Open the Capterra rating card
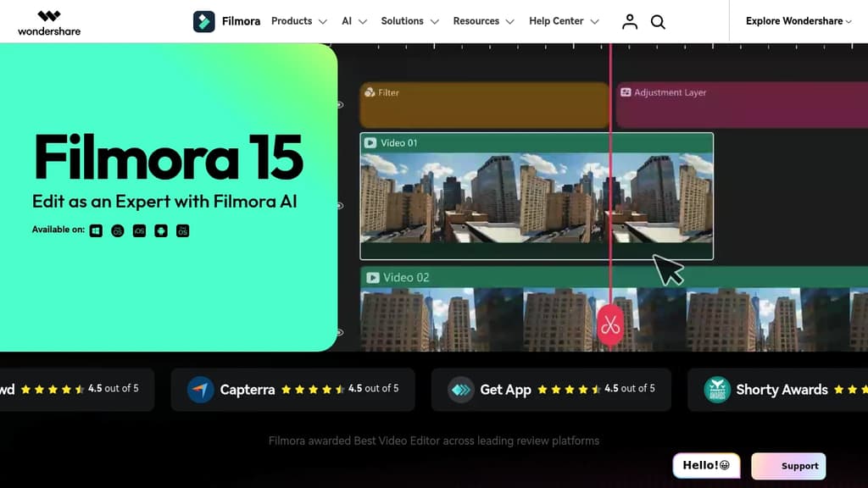Image resolution: width=868 pixels, height=488 pixels. click(292, 390)
